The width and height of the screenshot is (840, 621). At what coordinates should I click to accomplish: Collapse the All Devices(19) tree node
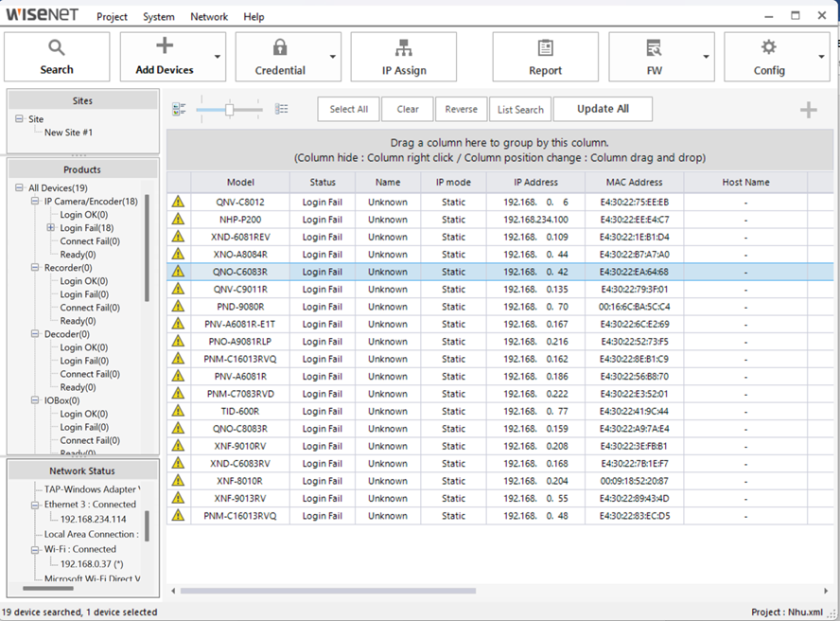20,188
